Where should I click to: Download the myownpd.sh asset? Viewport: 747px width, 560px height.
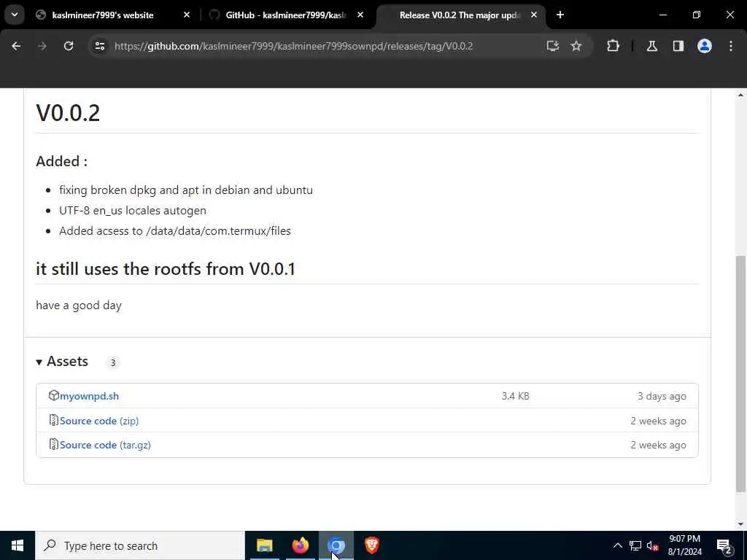89,396
